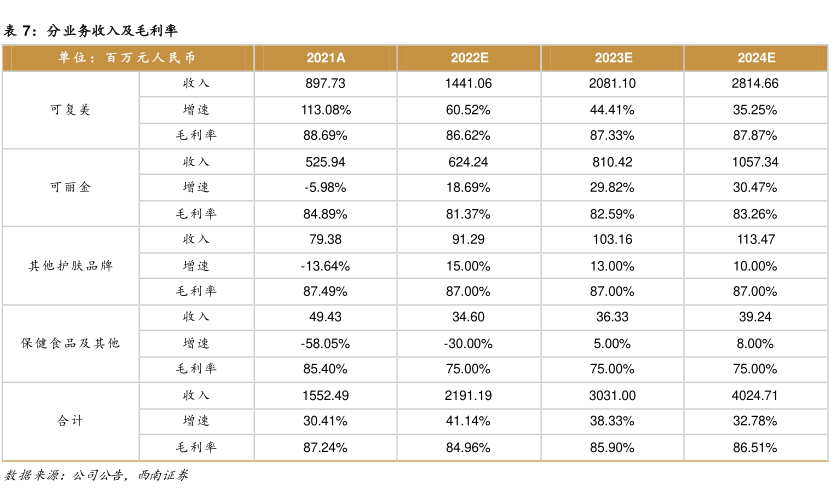Select the 其他护肤品牌 row label
This screenshot has height=492, width=836.
click(70, 265)
